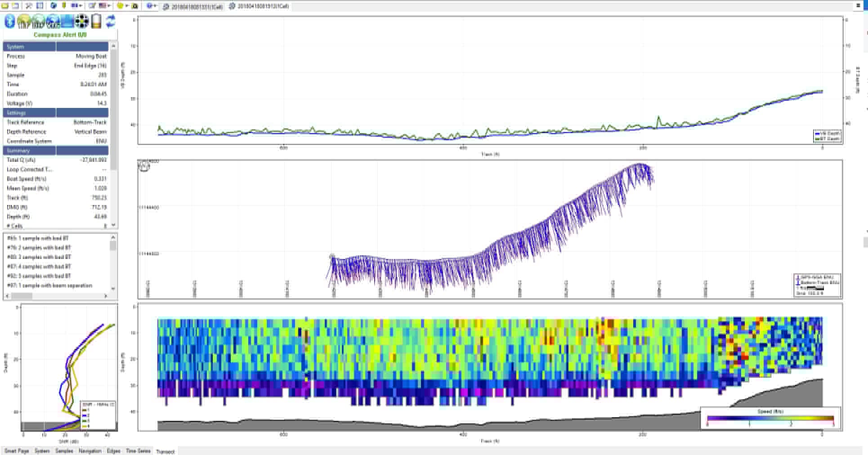The height and width of the screenshot is (455, 868).
Task: Click the four-beam transducer status icon
Action: (x=82, y=21)
